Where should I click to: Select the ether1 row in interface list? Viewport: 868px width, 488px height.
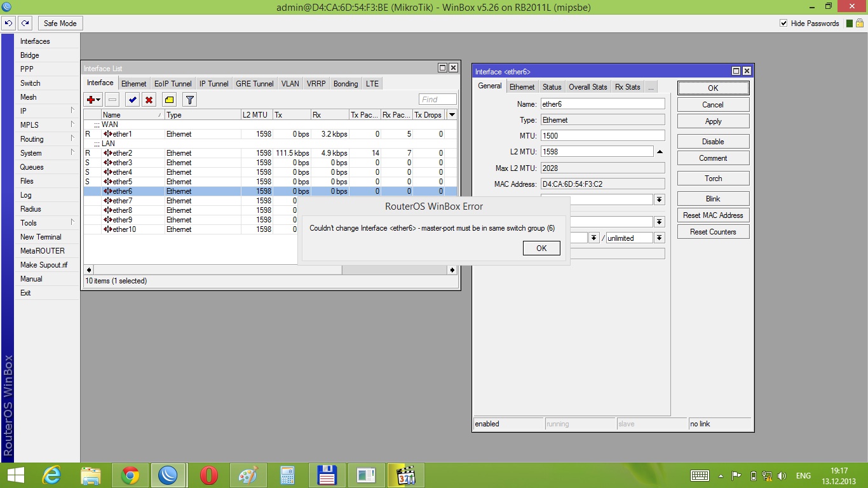pos(123,134)
